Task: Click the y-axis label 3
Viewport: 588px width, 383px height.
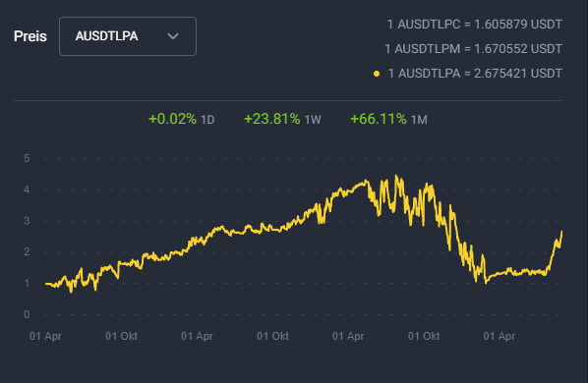Action: pos(27,221)
